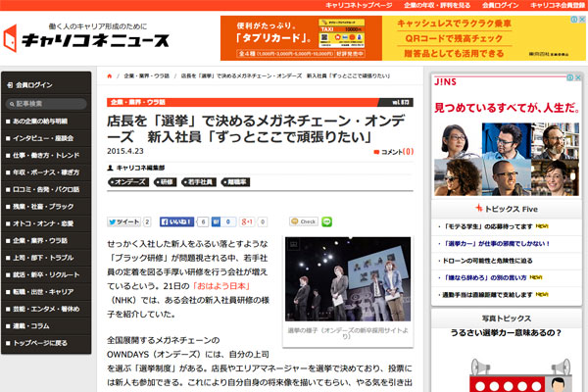Click 会員ログイン in the top bar
Viewport: 588px width, 392px height.
tap(500, 5)
